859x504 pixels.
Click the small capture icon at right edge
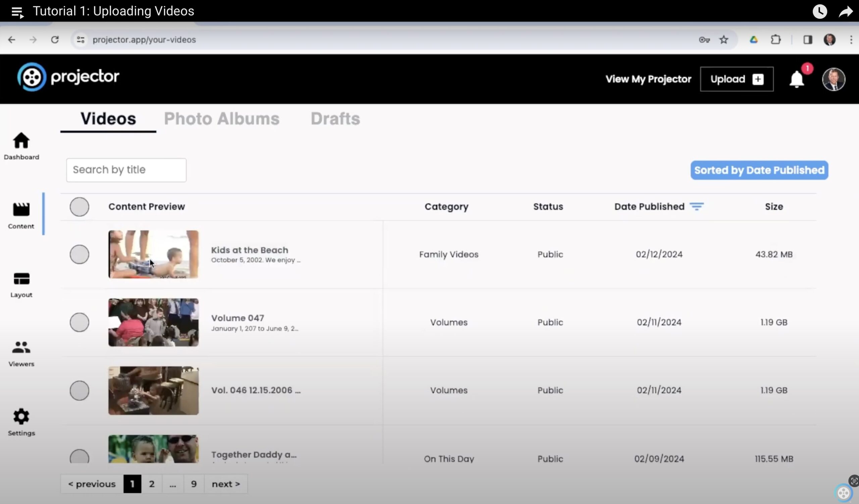[x=854, y=481]
